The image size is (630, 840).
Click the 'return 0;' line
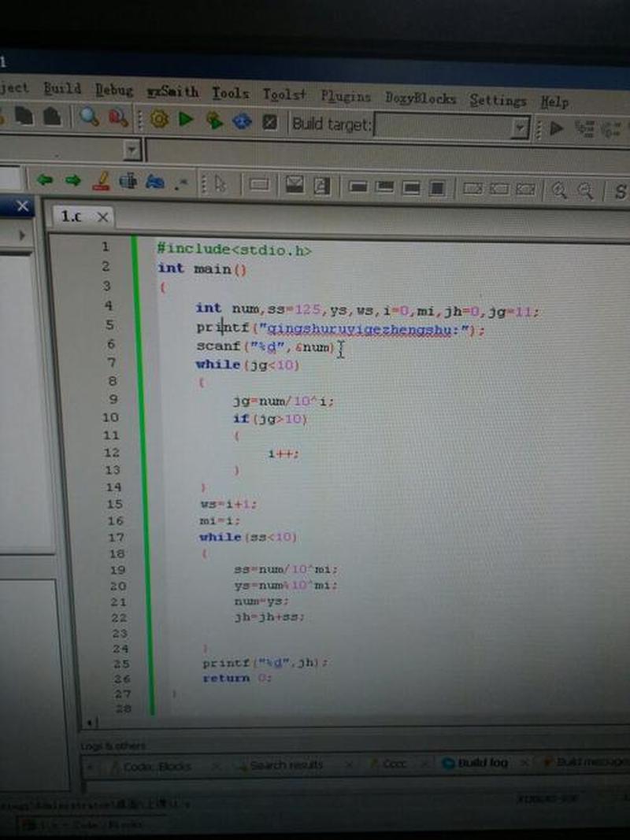pos(237,678)
